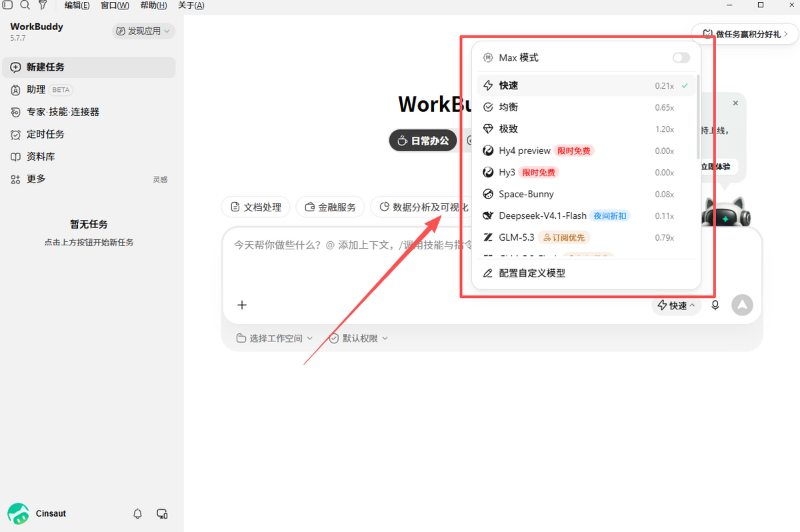
Task: Click the 新建任务 chat-plus icon
Action: point(15,67)
